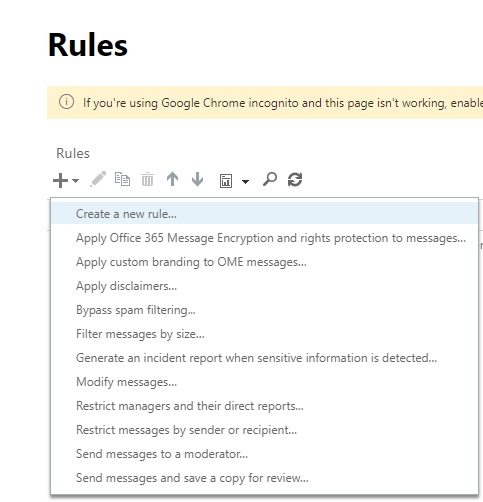This screenshot has width=483, height=502.
Task: Click the magnifier search icon
Action: point(270,179)
